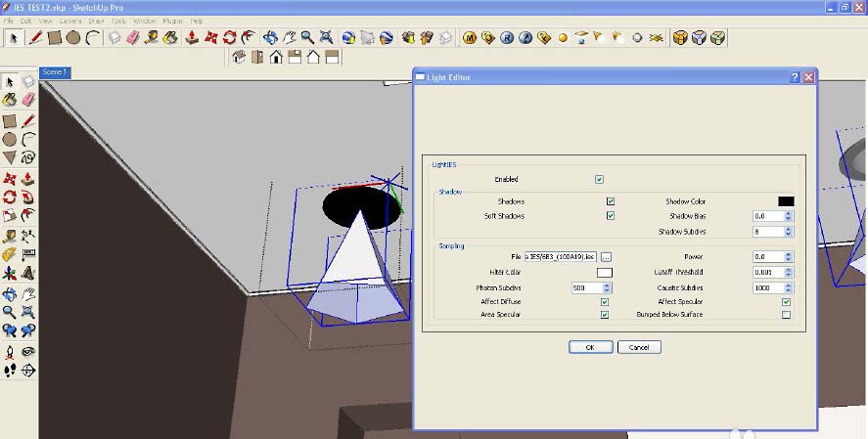Select the Rotate tool in top toolbar

(229, 38)
